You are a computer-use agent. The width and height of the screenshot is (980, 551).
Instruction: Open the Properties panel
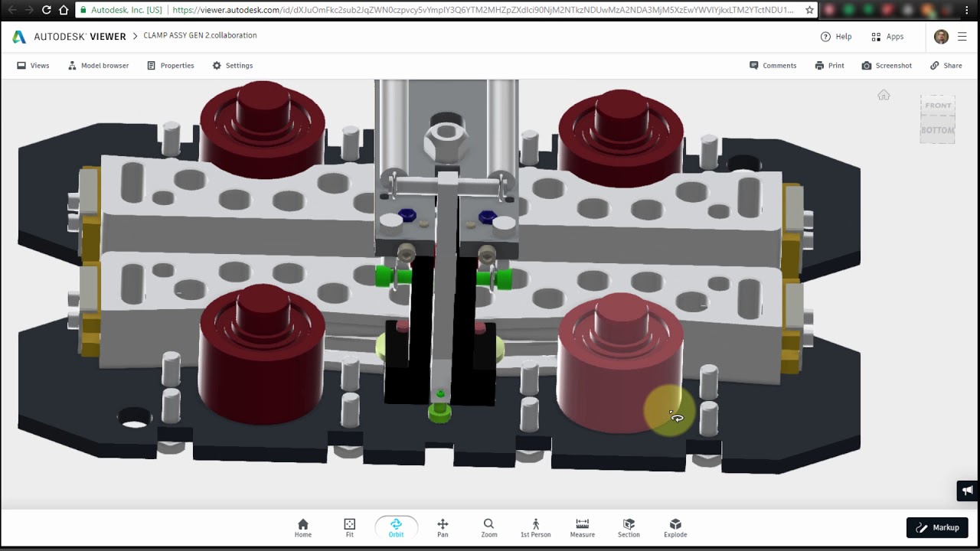170,66
